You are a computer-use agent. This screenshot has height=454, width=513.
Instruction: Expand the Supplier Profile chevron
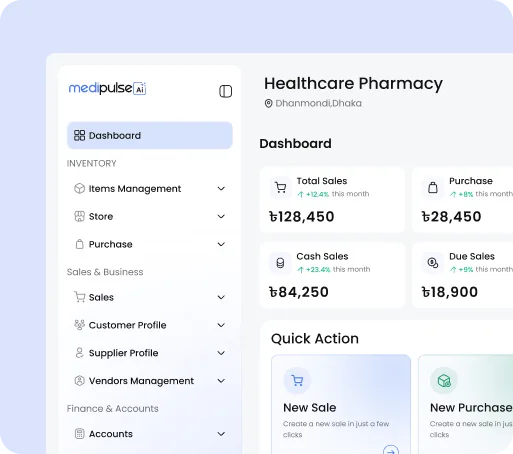point(221,353)
